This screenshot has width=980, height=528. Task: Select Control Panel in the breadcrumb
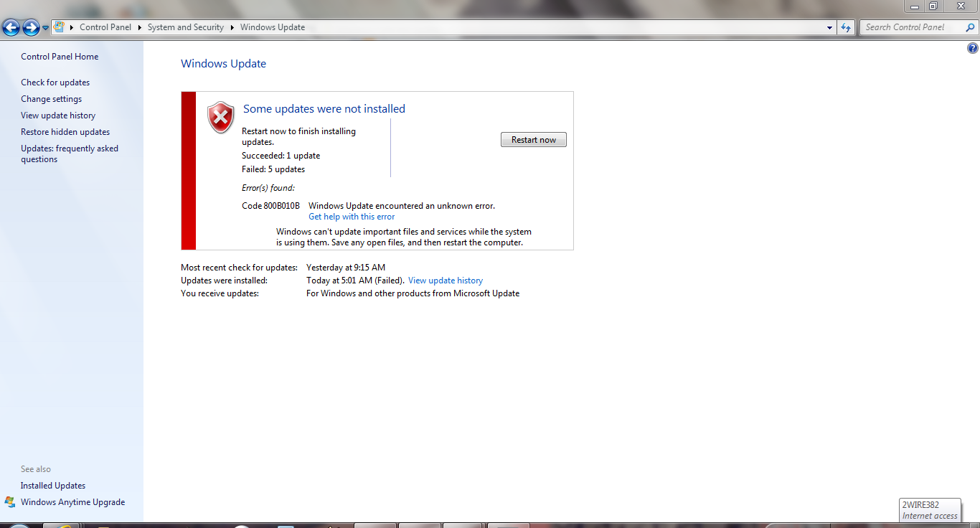[x=105, y=27]
